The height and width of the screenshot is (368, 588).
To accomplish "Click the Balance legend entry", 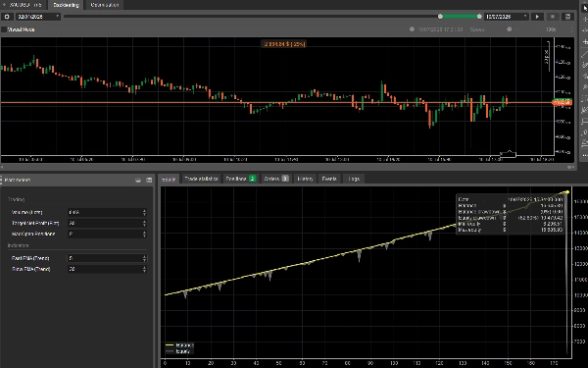I will pos(180,345).
